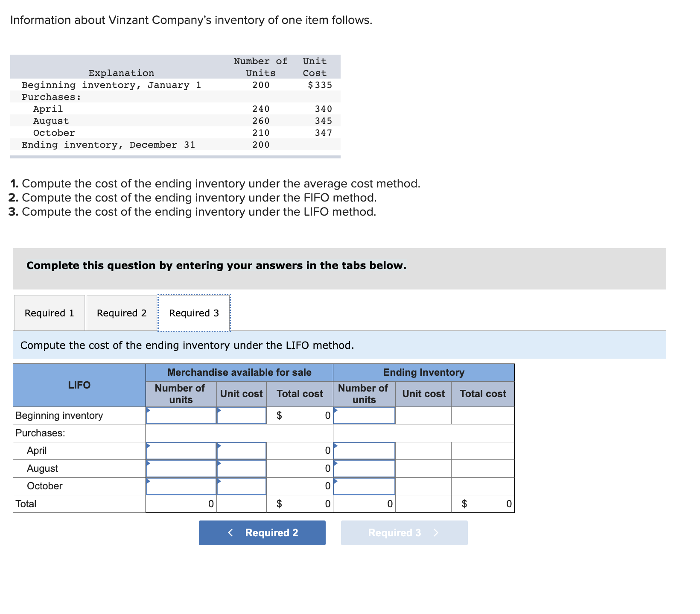This screenshot has width=700, height=614.
Task: Click the disabled Required 3 next button
Action: (x=404, y=532)
